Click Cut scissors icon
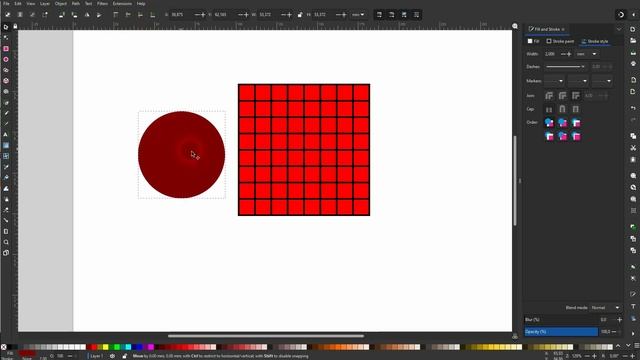Image resolution: width=640 pixels, height=360 pixels. pyautogui.click(x=633, y=148)
